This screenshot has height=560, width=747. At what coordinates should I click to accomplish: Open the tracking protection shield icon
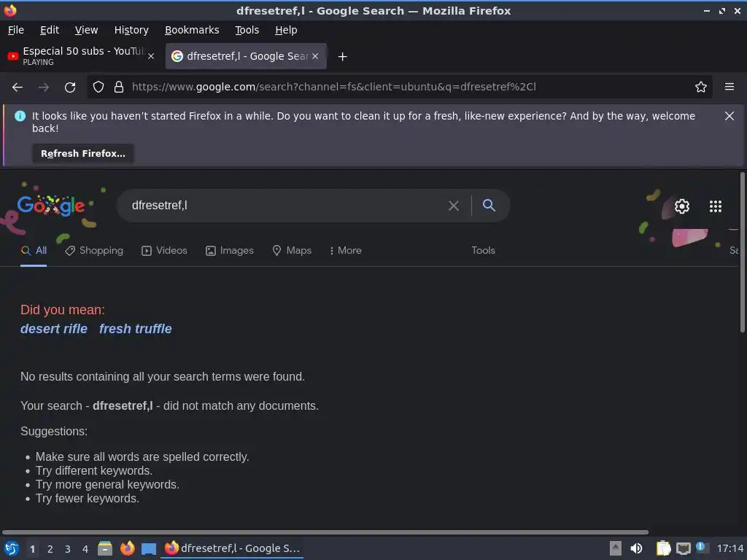click(x=98, y=87)
